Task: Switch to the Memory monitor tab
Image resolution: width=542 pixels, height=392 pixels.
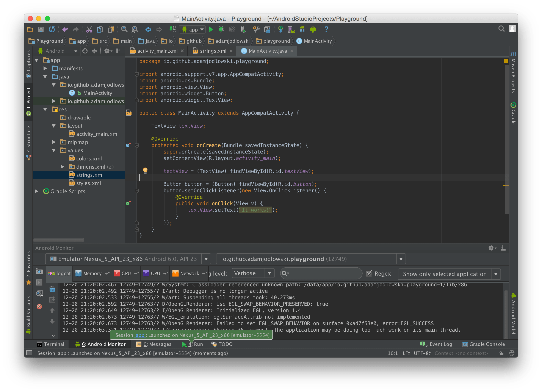Action: coord(92,273)
